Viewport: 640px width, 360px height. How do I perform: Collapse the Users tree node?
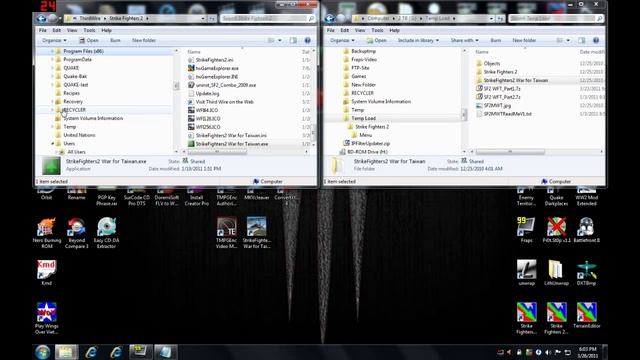[52, 144]
